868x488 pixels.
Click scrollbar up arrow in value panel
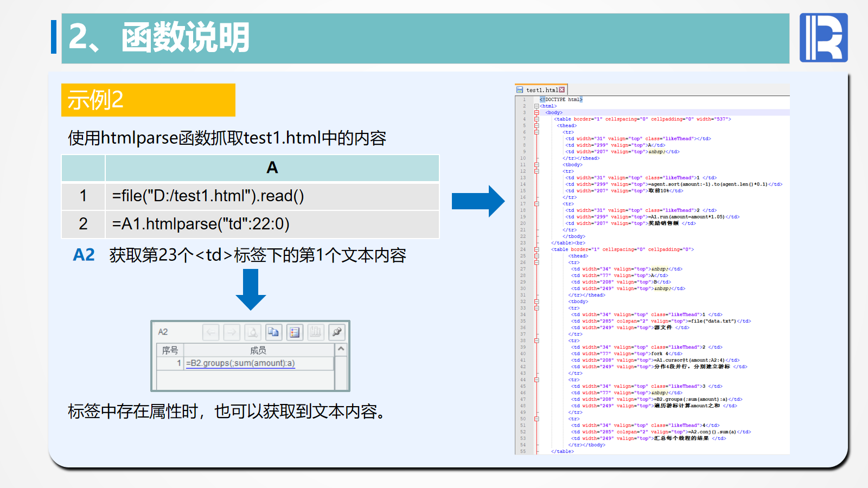pos(341,349)
